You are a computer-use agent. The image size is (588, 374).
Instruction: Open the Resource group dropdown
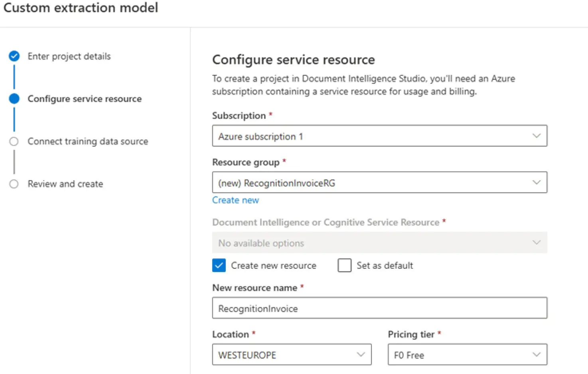click(x=379, y=183)
